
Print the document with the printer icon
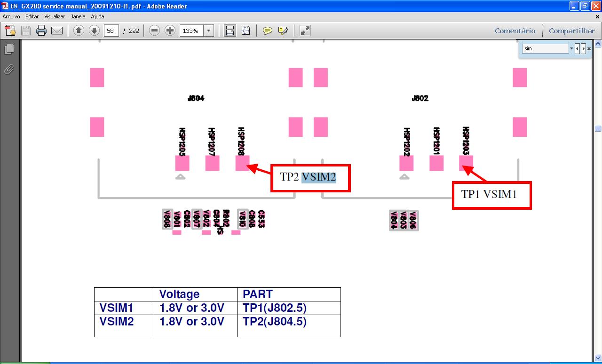point(41,31)
